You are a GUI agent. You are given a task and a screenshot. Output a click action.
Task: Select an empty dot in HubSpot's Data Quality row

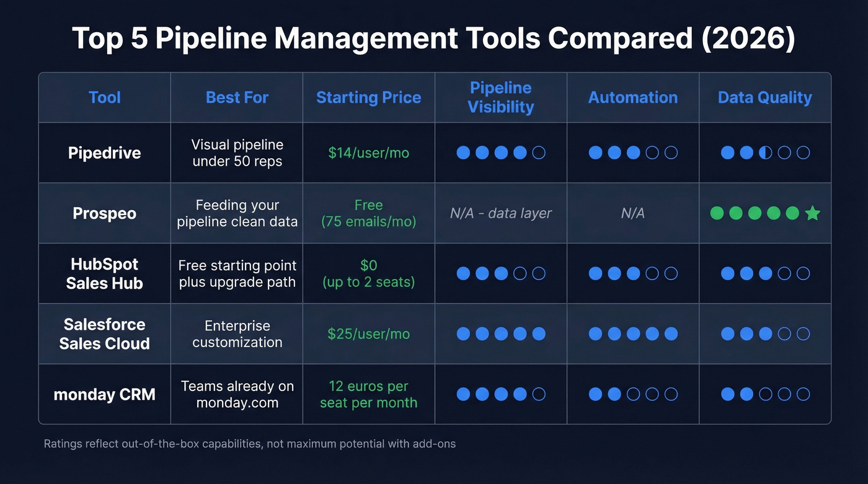pos(784,273)
